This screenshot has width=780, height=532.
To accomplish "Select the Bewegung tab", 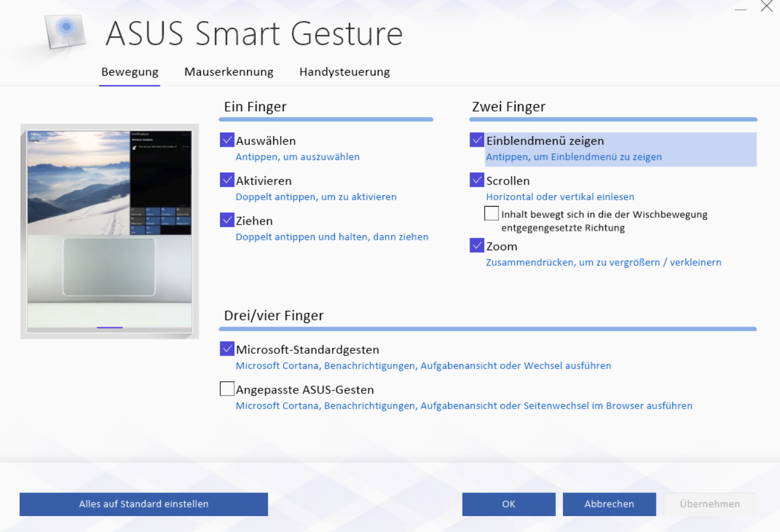I will [x=129, y=72].
